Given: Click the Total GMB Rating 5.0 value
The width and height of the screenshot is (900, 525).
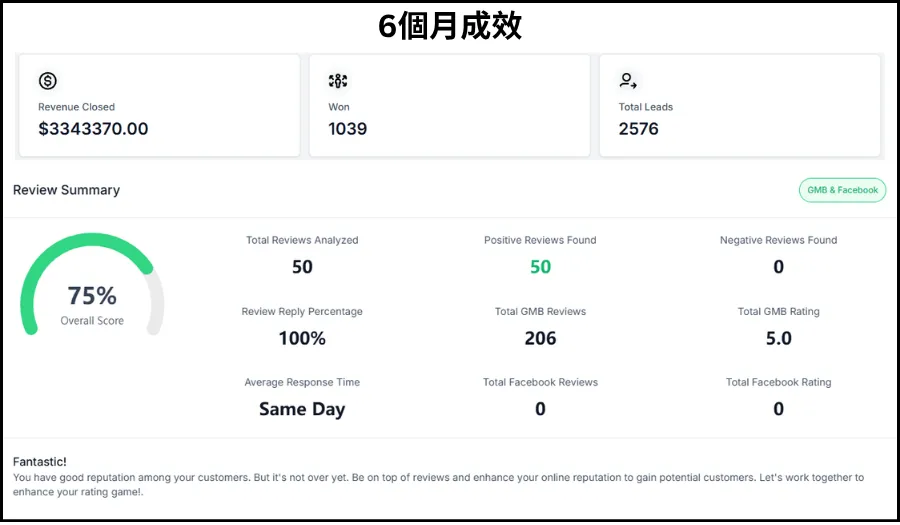Looking at the screenshot, I should coord(778,338).
